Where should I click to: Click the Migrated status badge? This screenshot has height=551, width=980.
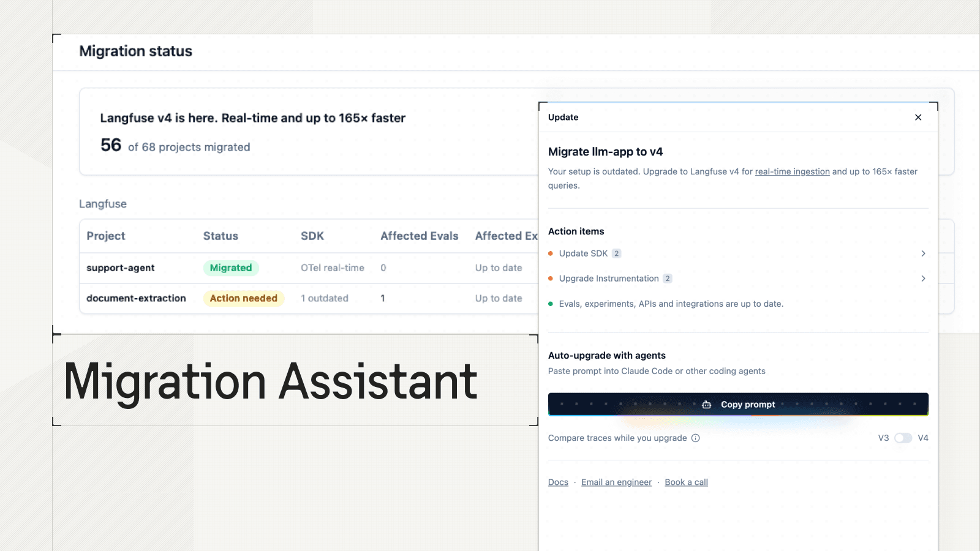[x=231, y=268]
